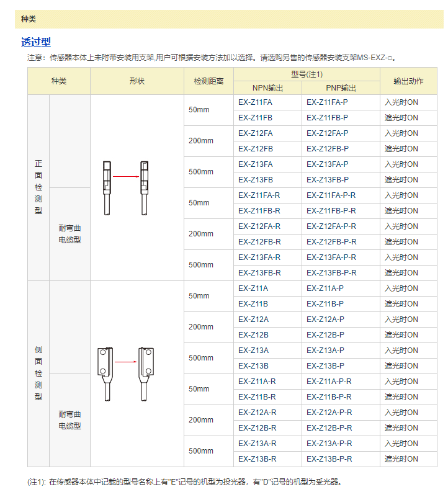The image size is (448, 492).
Task: Click model EX-Z12B-P in the PNP column
Action: [325, 335]
